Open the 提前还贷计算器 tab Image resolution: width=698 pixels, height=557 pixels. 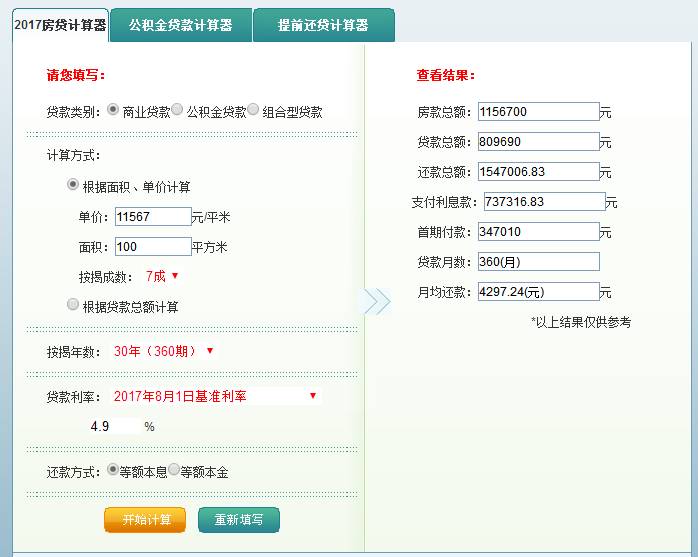pyautogui.click(x=324, y=25)
